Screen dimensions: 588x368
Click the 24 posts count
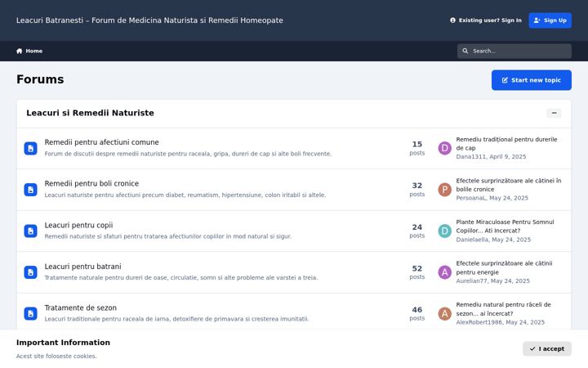point(417,231)
